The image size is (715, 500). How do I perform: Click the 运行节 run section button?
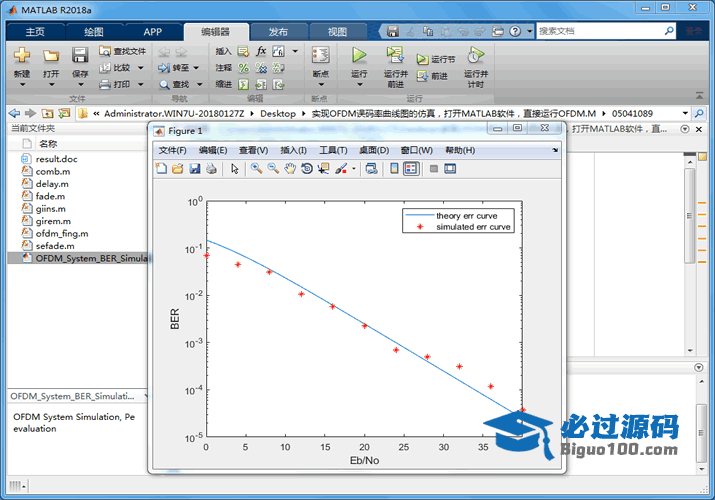[435, 59]
